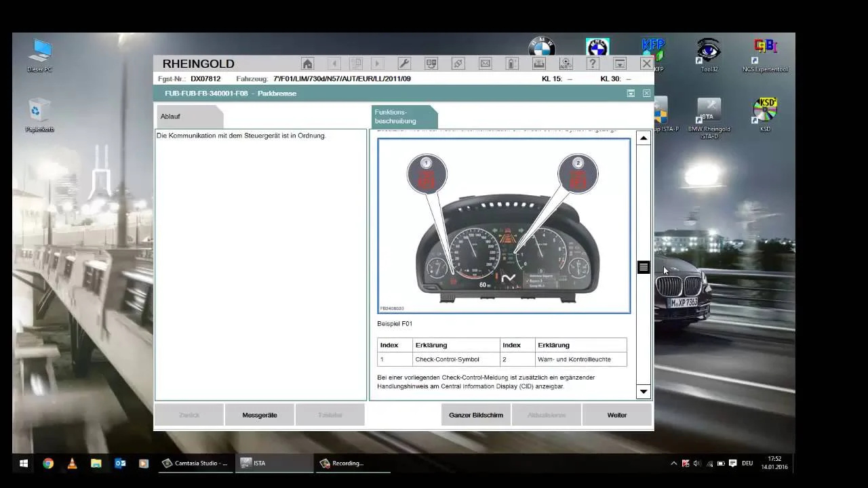Open RHEINGOLD help via the question mark icon
Image resolution: width=868 pixels, height=488 pixels.
pos(593,63)
